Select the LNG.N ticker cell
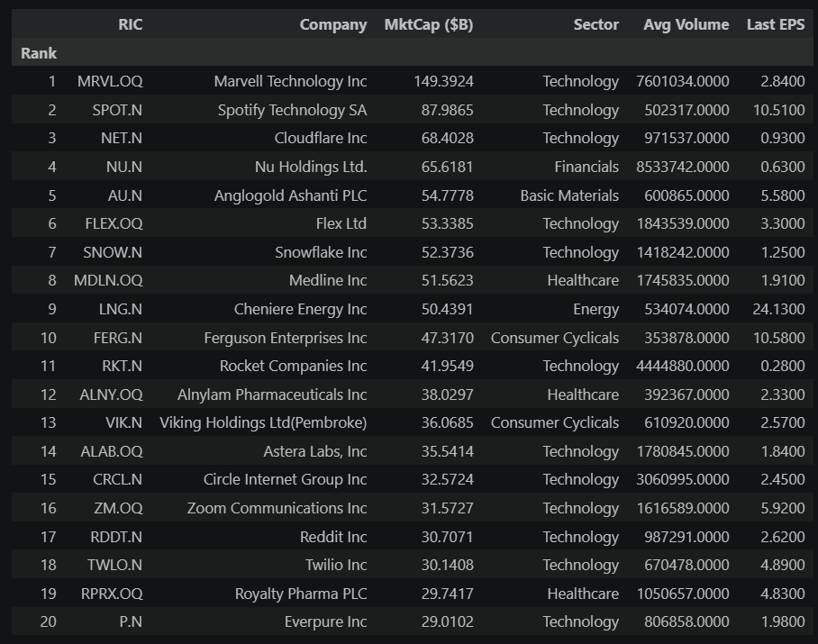818x644 pixels. point(120,309)
